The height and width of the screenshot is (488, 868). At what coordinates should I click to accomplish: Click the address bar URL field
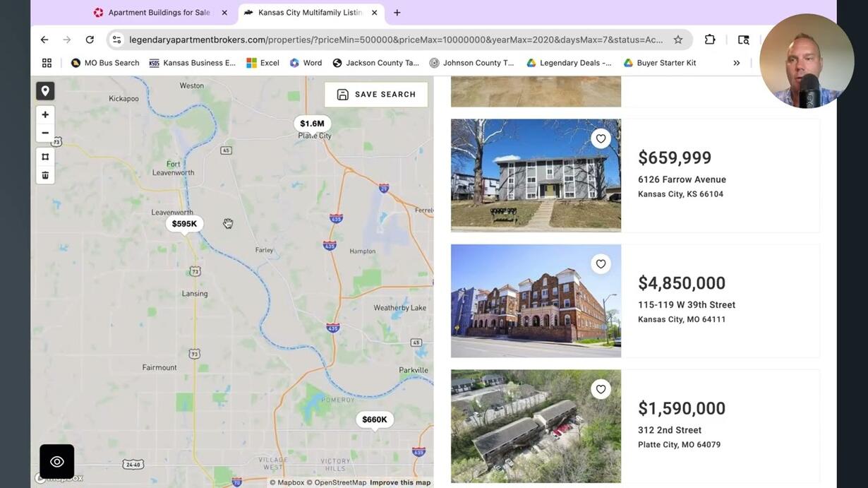click(x=396, y=40)
